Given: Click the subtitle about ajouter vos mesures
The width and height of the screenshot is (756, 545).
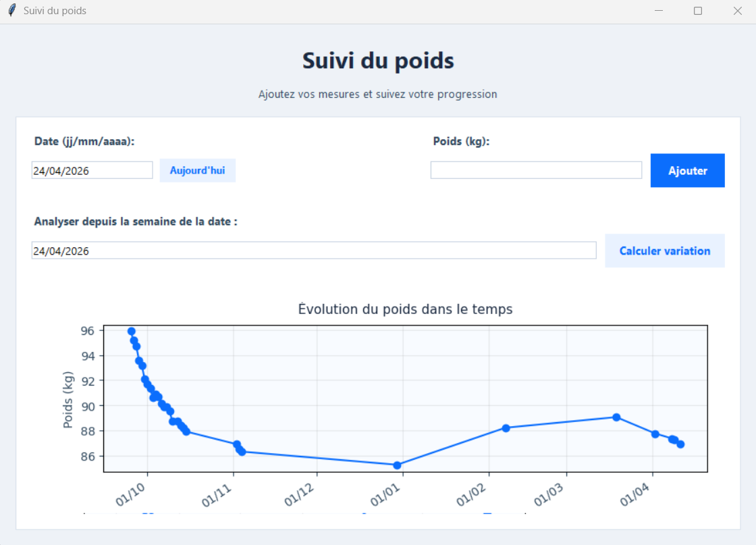Looking at the screenshot, I should coord(377,94).
